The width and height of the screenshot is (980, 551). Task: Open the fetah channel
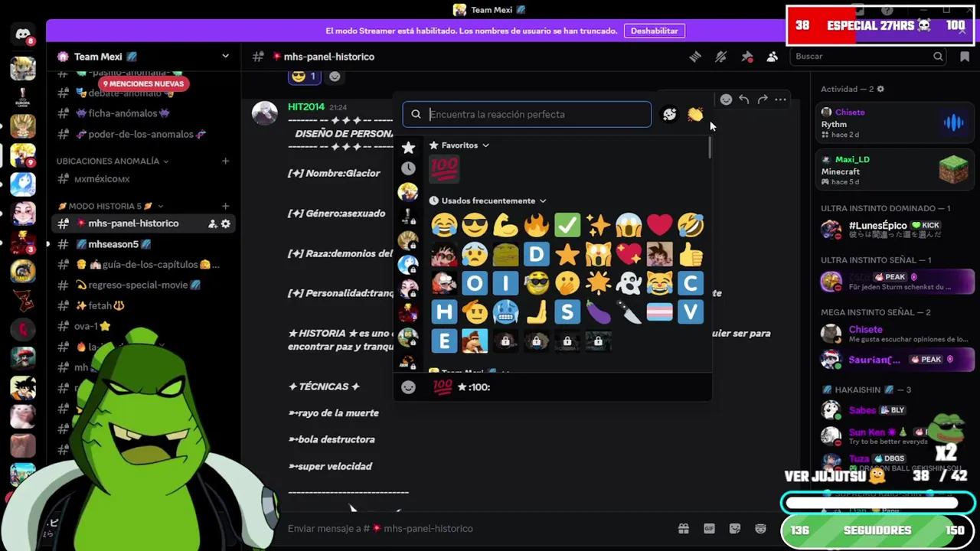click(143, 305)
